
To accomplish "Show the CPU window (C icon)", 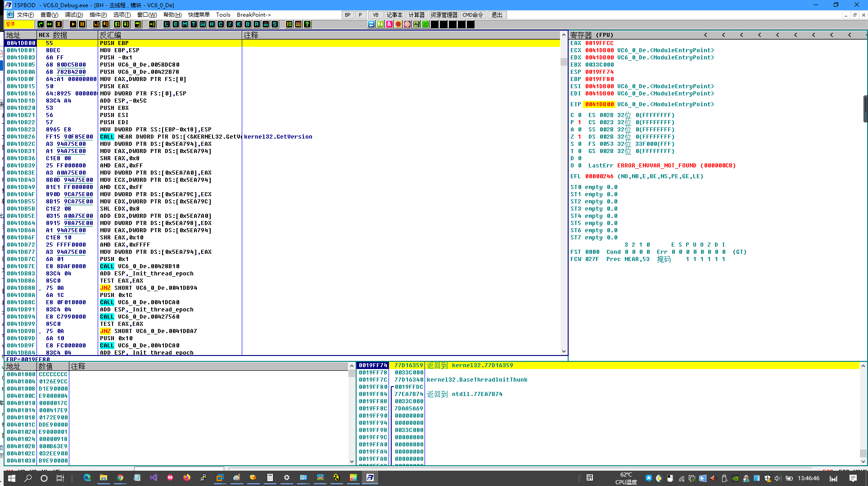I will (221, 24).
